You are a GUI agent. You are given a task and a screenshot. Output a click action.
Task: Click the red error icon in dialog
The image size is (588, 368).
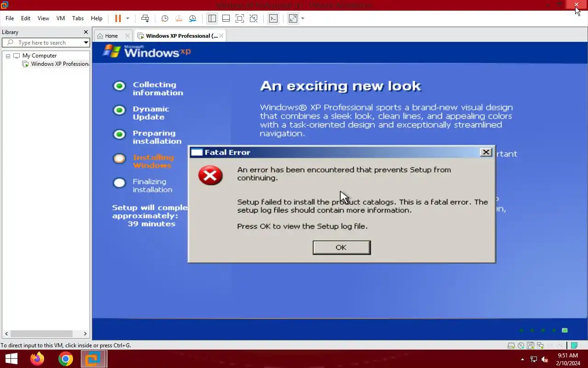click(x=210, y=175)
